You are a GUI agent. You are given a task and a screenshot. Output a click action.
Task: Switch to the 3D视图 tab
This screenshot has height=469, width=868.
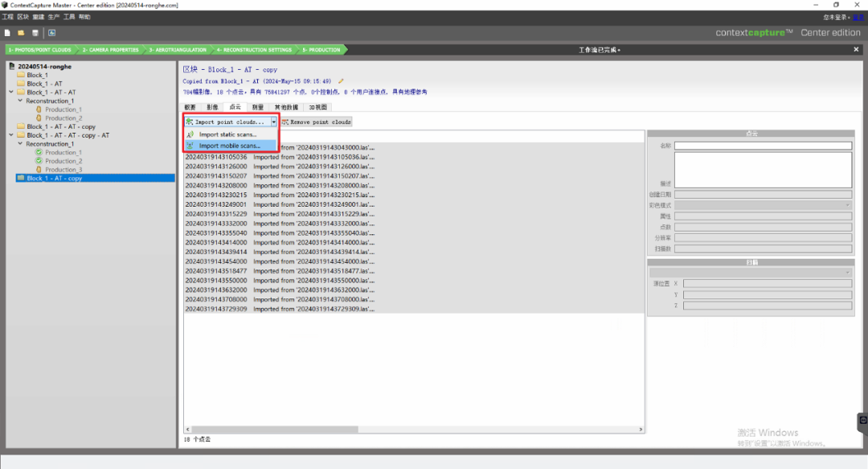click(317, 107)
